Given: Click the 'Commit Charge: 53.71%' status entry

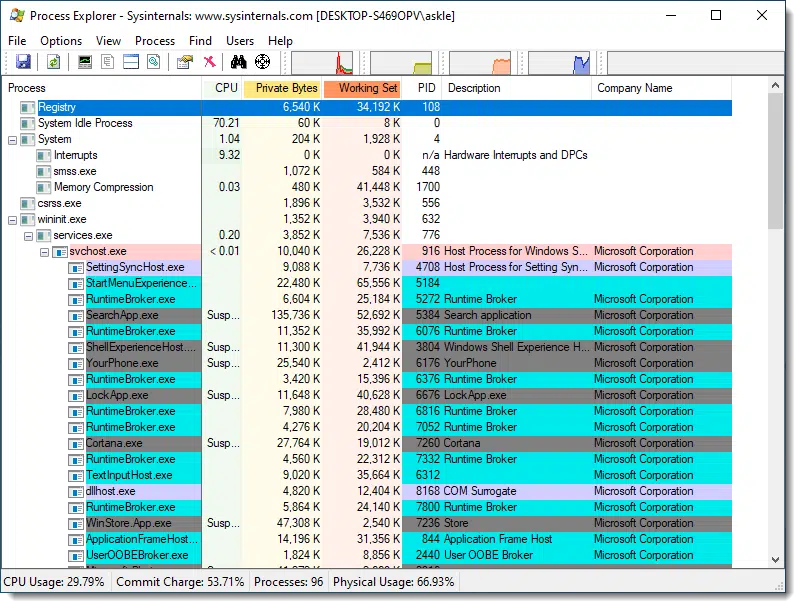Looking at the screenshot, I should (x=180, y=582).
